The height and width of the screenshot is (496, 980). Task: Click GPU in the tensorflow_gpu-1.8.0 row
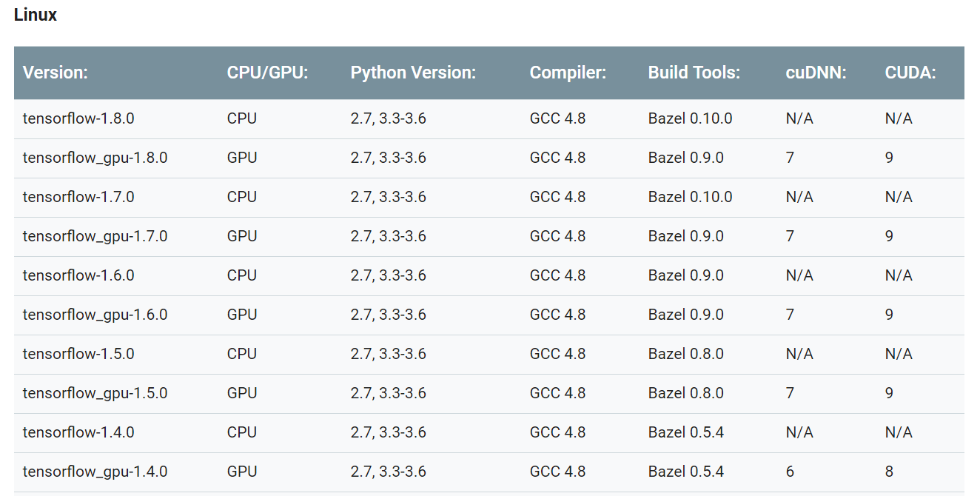242,158
